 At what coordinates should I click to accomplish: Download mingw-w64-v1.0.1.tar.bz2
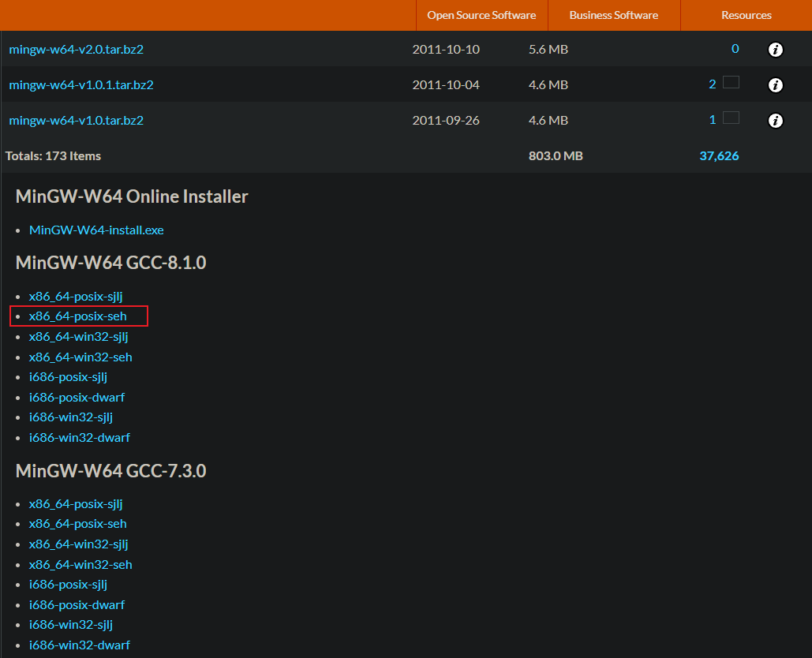[x=81, y=85]
